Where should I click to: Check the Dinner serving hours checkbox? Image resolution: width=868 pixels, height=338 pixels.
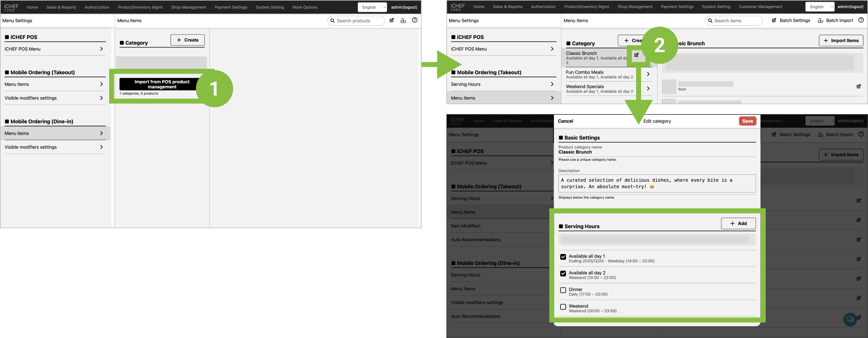tap(563, 290)
